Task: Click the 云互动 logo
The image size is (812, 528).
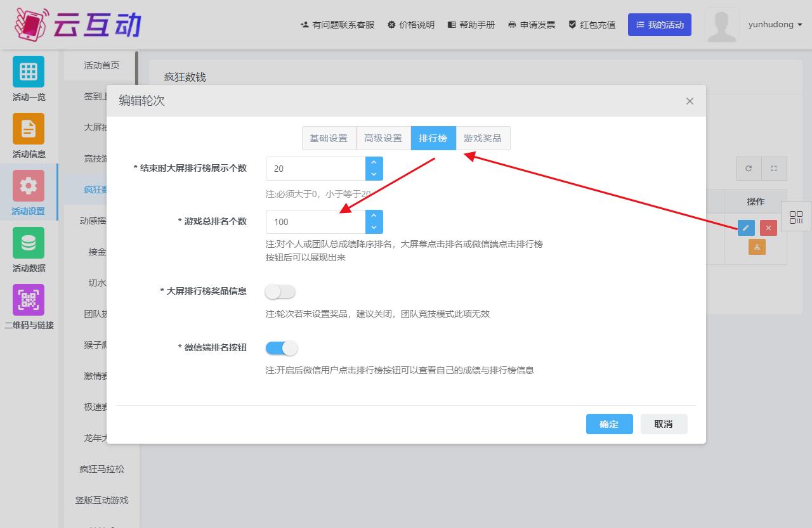Action: (77, 24)
